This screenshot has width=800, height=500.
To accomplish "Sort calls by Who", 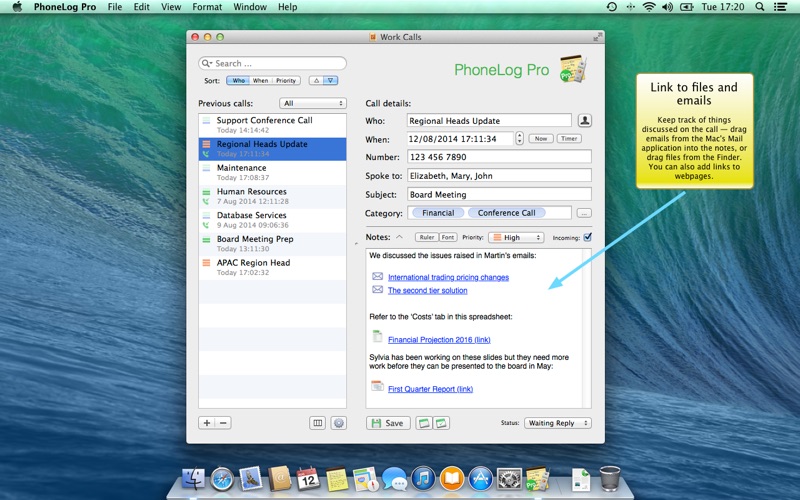I will [238, 81].
